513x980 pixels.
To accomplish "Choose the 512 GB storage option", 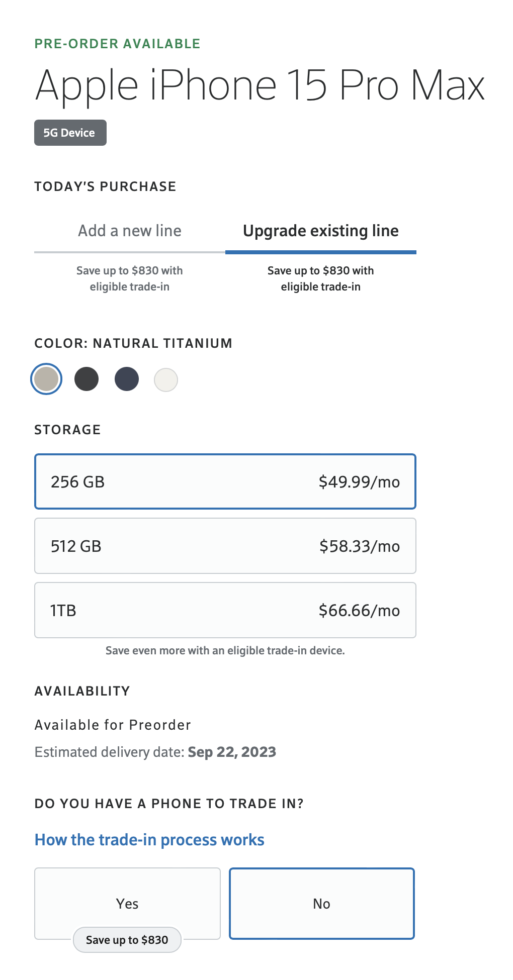I will 225,546.
